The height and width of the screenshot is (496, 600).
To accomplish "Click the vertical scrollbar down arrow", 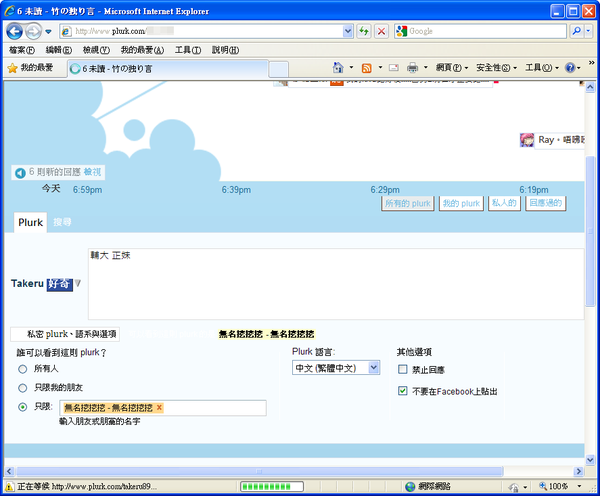I will pyautogui.click(x=590, y=460).
